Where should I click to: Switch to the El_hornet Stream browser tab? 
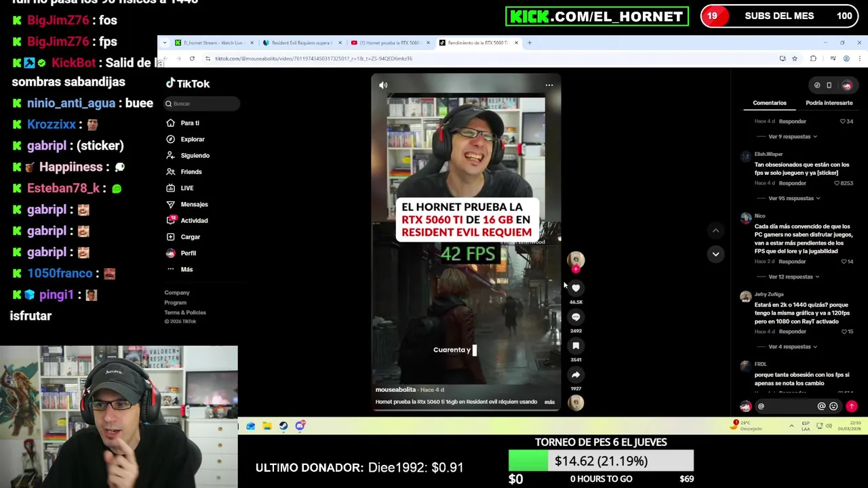pos(212,43)
